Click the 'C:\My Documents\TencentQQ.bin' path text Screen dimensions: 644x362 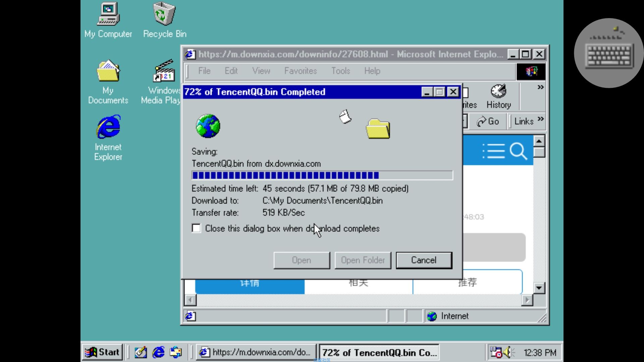(x=322, y=200)
